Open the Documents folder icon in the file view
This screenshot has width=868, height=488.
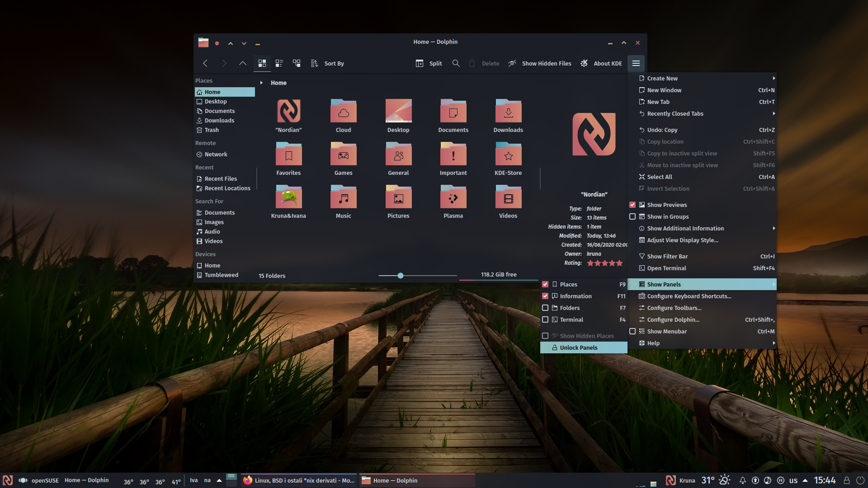453,116
